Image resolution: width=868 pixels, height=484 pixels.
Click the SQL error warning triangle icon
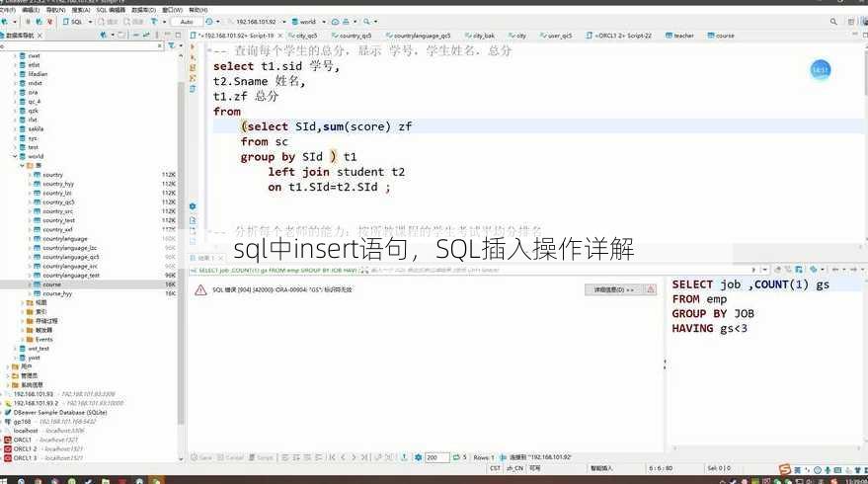[200, 289]
